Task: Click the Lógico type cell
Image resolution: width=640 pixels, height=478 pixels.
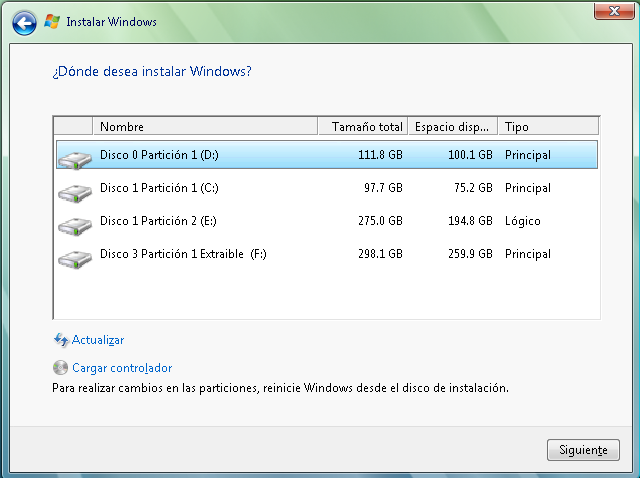Action: point(523,221)
